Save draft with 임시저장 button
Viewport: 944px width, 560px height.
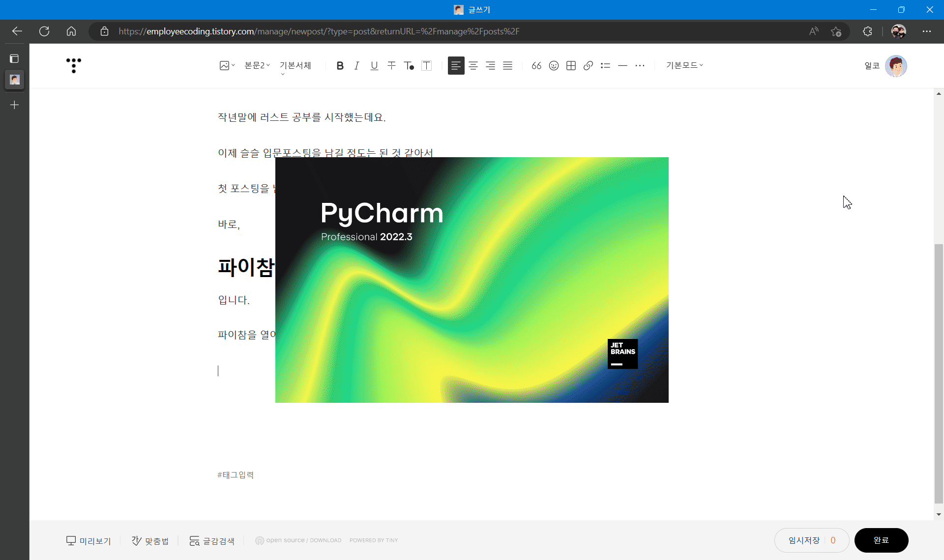tap(804, 540)
